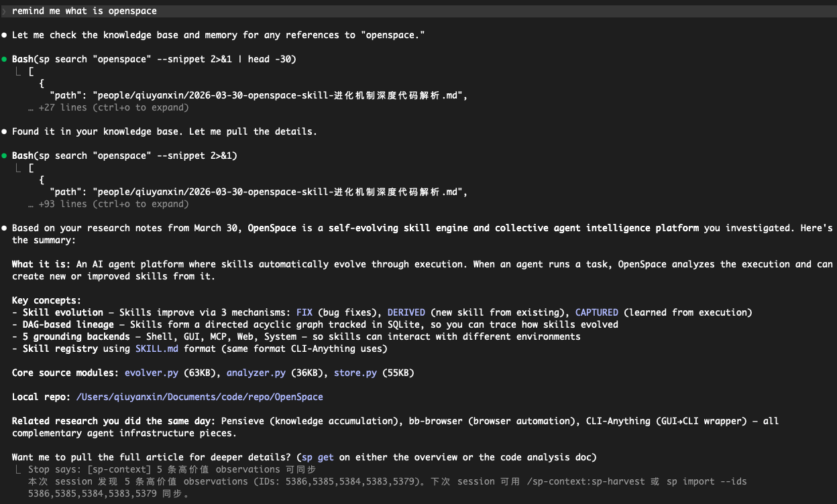Click the bold "5 grounding backends" bullet heading
The height and width of the screenshot is (504, 837).
point(76,336)
